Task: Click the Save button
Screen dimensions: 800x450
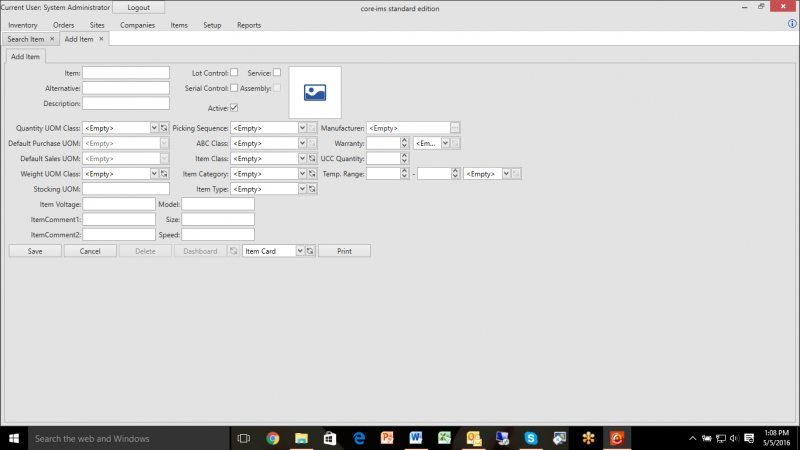Action: coord(35,251)
